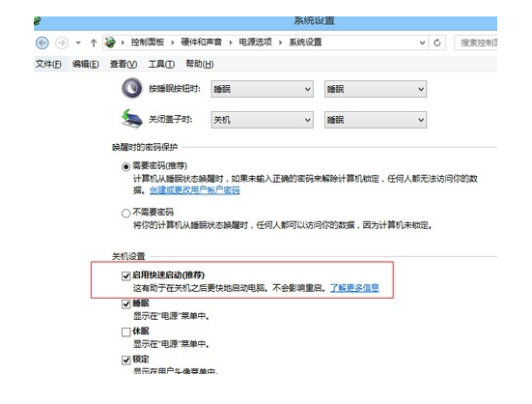Open the 编辑(E) menu

point(86,64)
